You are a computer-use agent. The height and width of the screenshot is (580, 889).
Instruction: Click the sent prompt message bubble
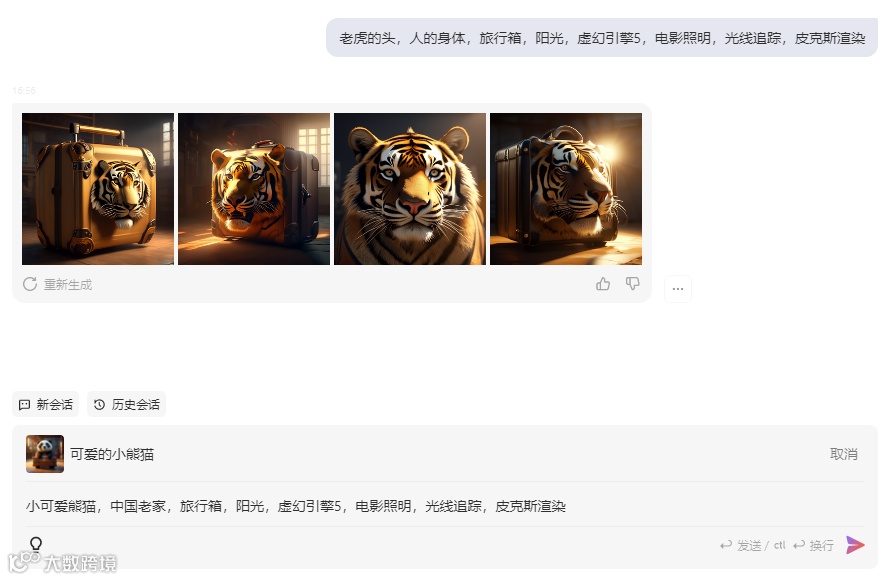pos(602,38)
